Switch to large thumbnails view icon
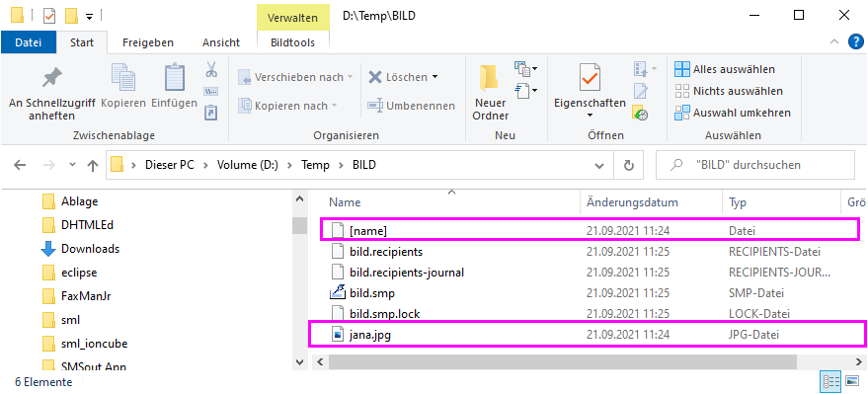The image size is (868, 394). pos(851,381)
